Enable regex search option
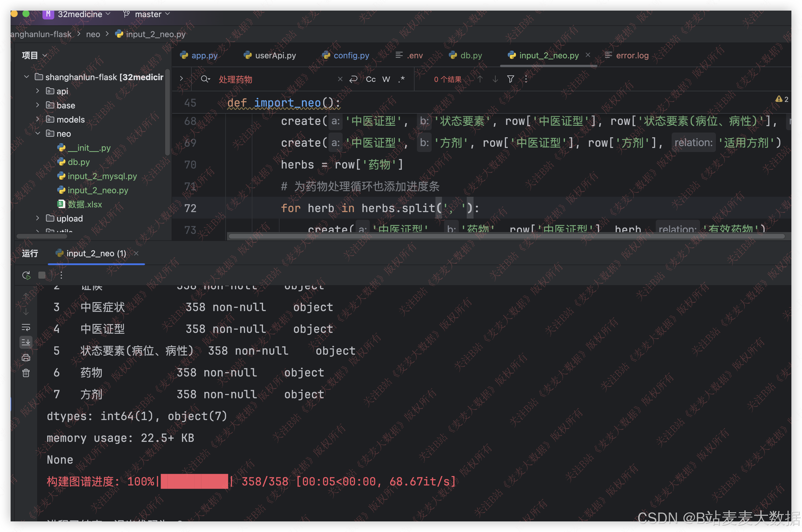Viewport: 802px width, 532px height. point(401,80)
